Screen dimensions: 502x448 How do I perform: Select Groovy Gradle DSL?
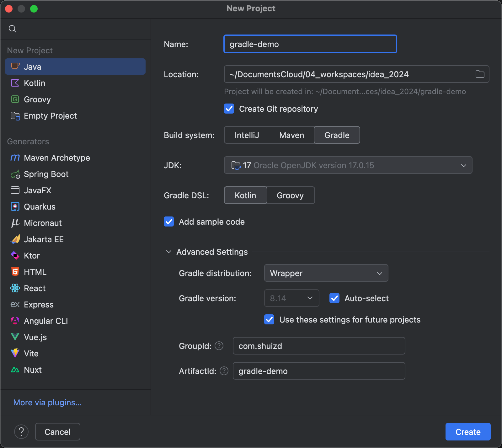tap(290, 195)
